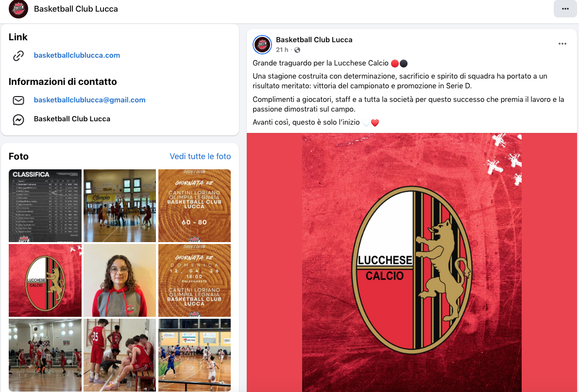This screenshot has height=392, width=579.
Task: Open the Lucchese Calcio crest thumbnail
Action: click(45, 280)
